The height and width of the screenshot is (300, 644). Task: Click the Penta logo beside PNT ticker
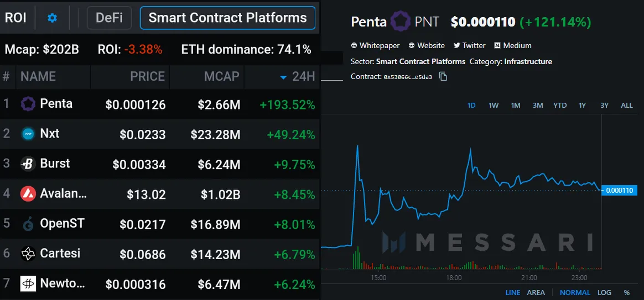401,22
